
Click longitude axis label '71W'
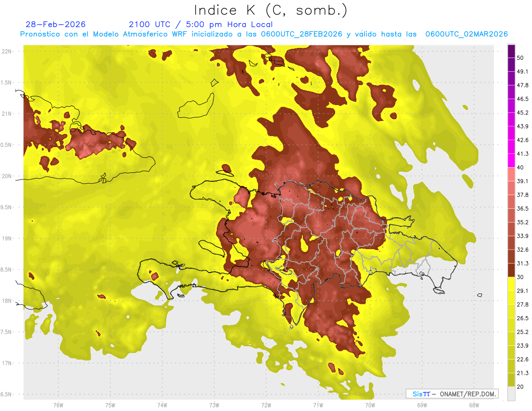pyautogui.click(x=318, y=405)
